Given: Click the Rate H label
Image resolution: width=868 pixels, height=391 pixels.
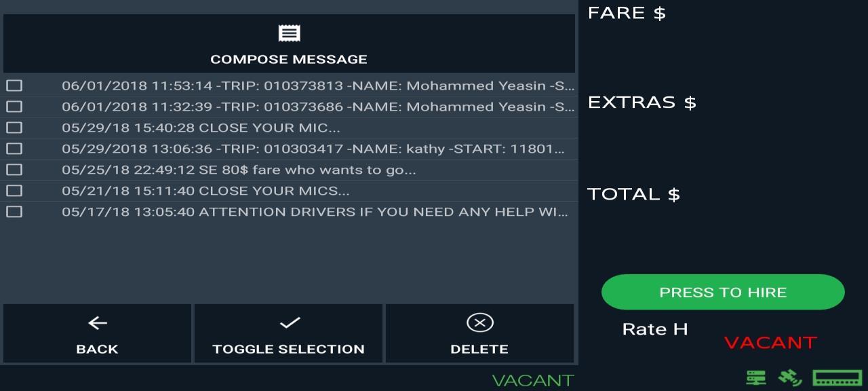Looking at the screenshot, I should point(655,329).
